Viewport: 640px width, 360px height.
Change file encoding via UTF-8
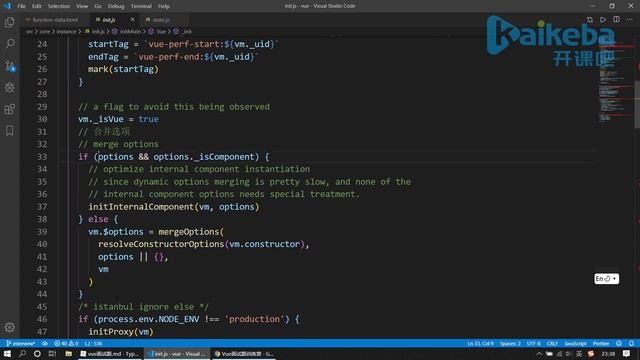[533, 343]
